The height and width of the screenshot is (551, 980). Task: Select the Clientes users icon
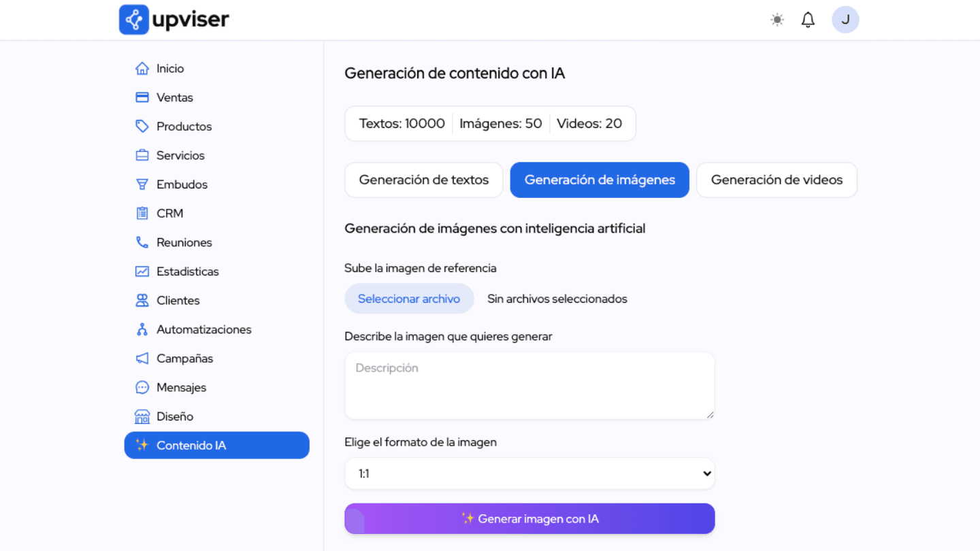coord(142,300)
